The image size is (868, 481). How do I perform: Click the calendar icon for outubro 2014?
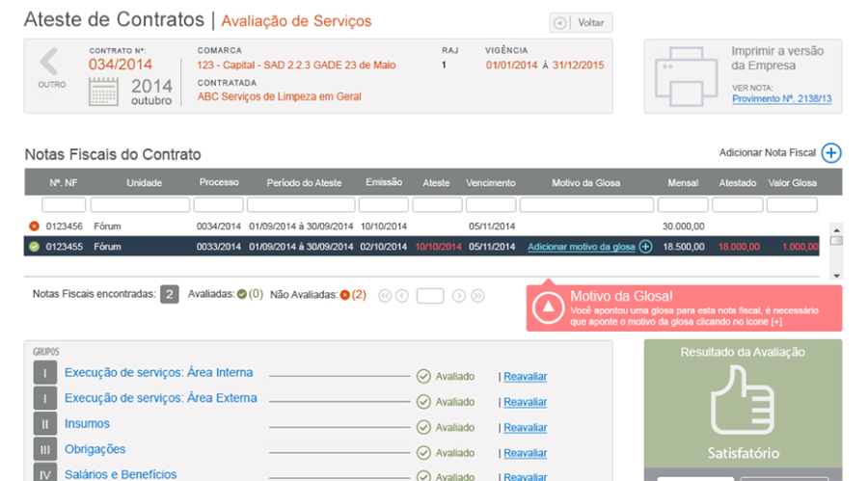click(104, 93)
